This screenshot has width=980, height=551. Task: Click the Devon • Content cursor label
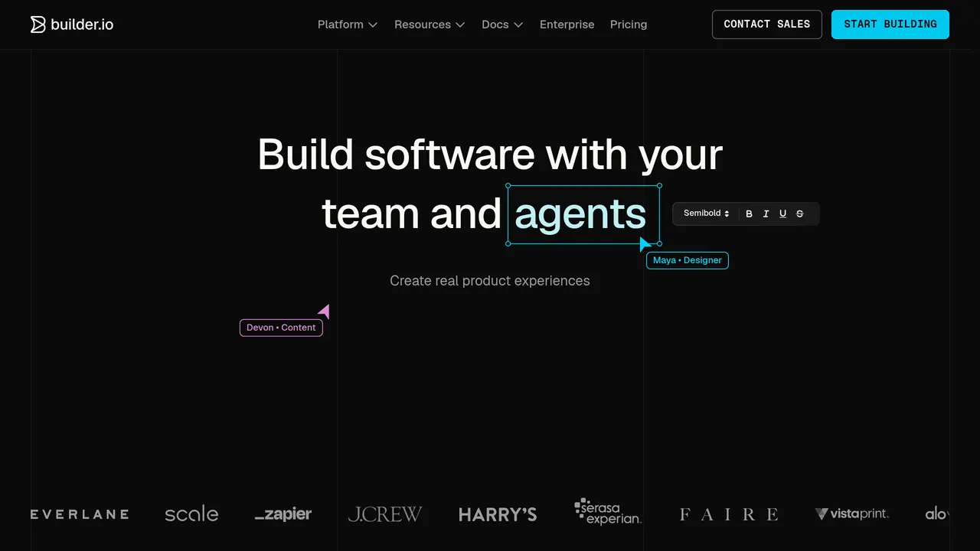click(281, 328)
